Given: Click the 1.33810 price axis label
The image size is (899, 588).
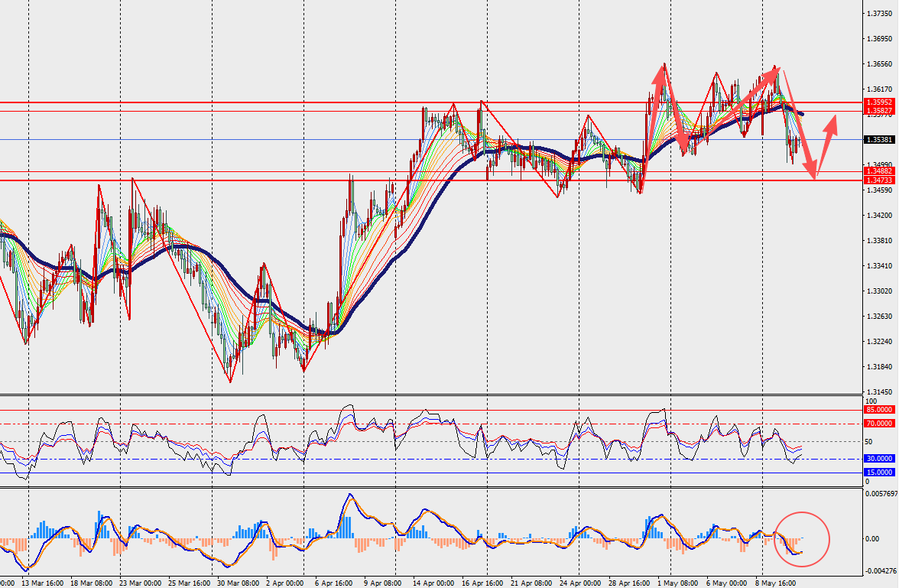Looking at the screenshot, I should (x=879, y=241).
